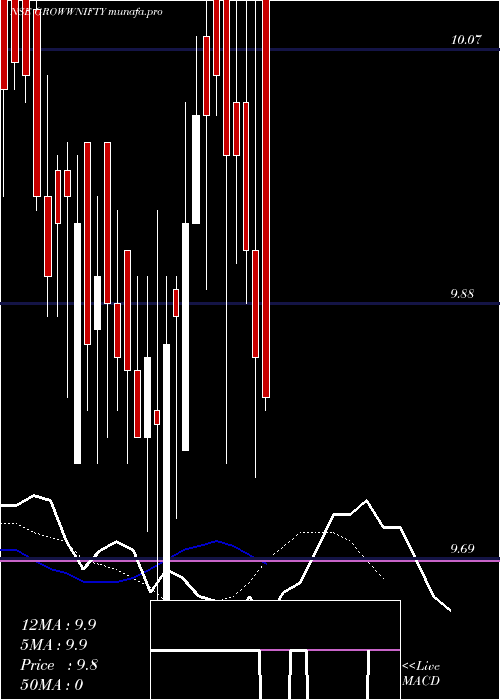
Task: Click the 12MA : 9.9 value
Action: [58, 625]
